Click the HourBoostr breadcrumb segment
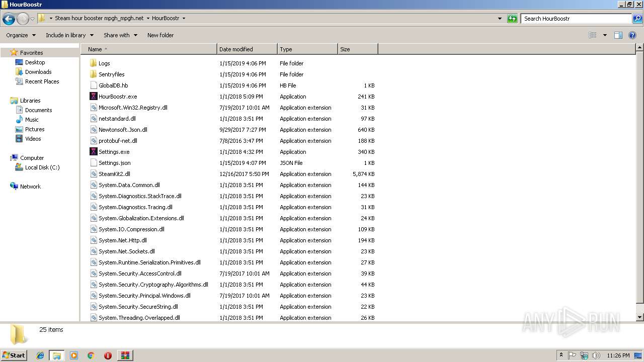644x362 pixels. [x=166, y=19]
